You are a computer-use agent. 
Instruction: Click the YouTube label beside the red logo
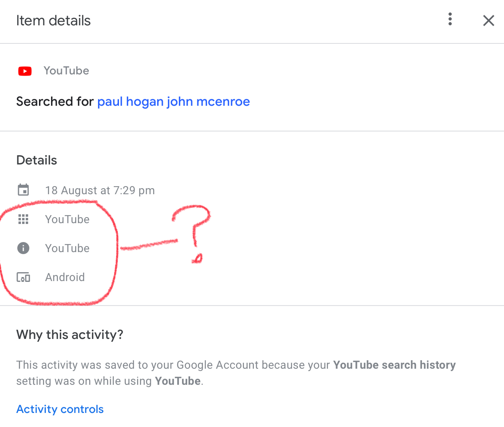tap(66, 71)
